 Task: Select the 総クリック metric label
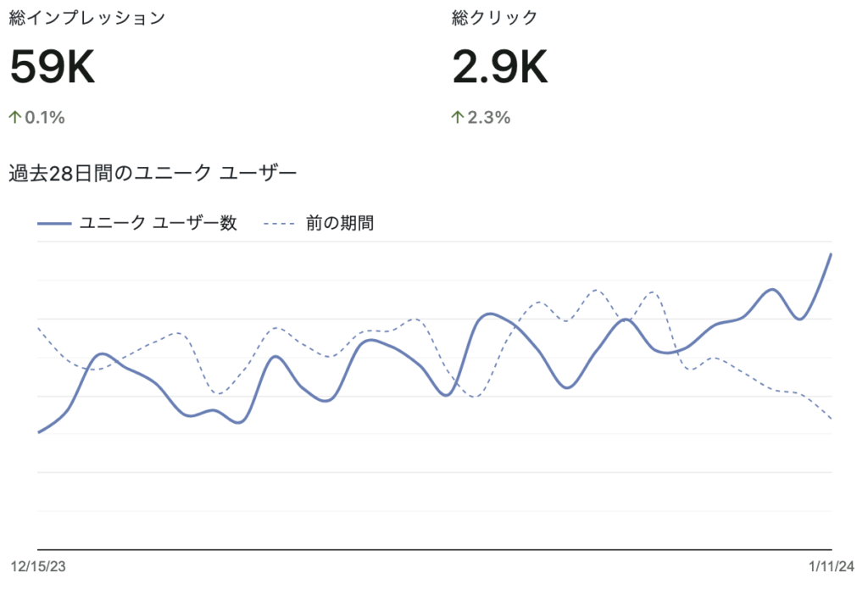495,18
